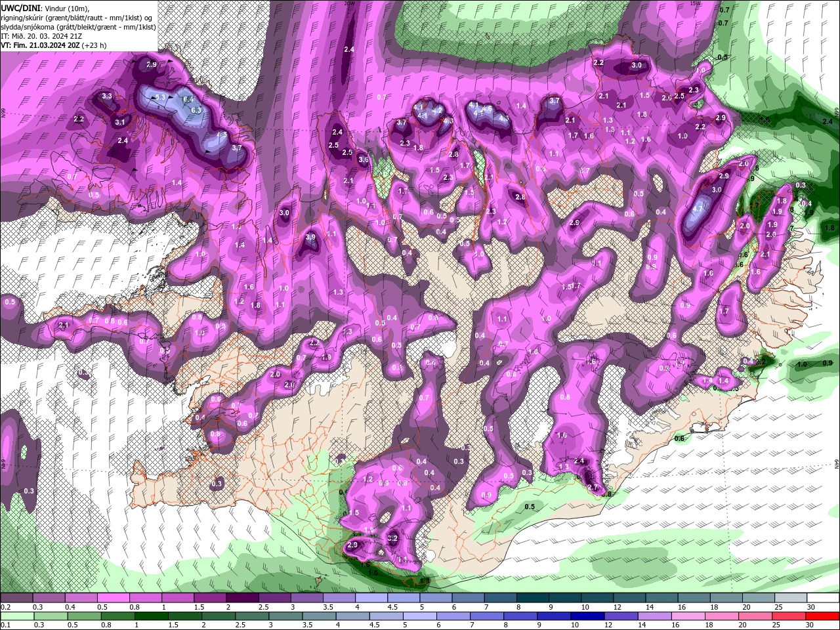This screenshot has width=840, height=630.
Task: Click the '30' label in the lower legend
Action: pyautogui.click(x=811, y=625)
